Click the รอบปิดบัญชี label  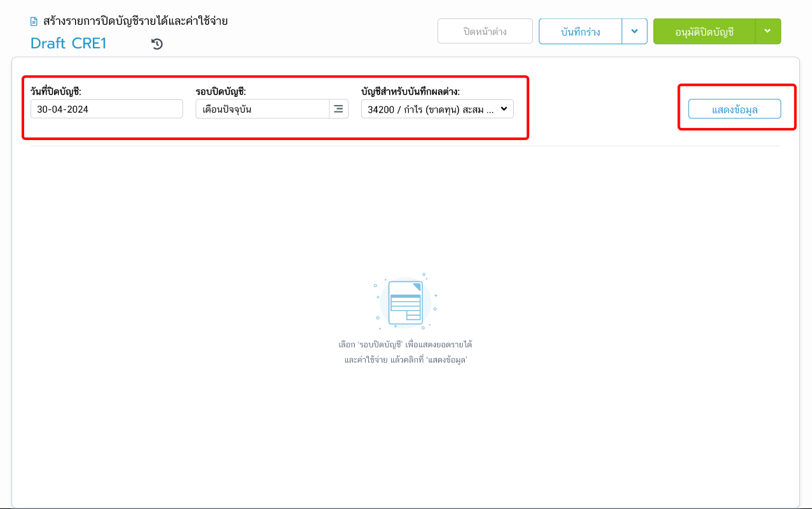[x=221, y=91]
